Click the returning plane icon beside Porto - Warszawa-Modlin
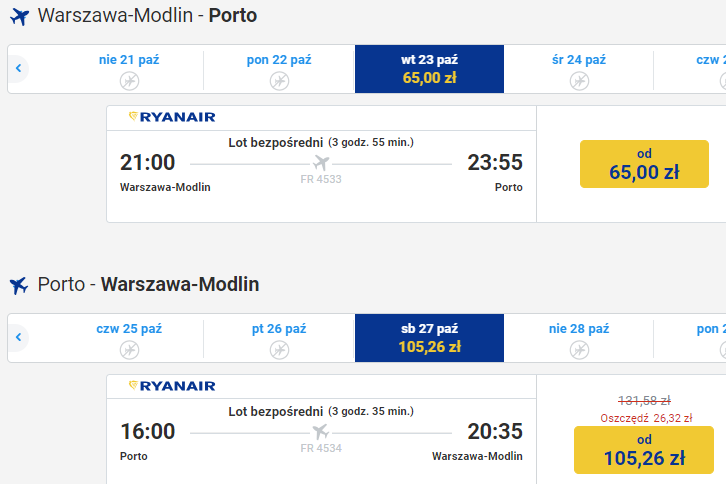This screenshot has width=726, height=484. click(x=19, y=285)
